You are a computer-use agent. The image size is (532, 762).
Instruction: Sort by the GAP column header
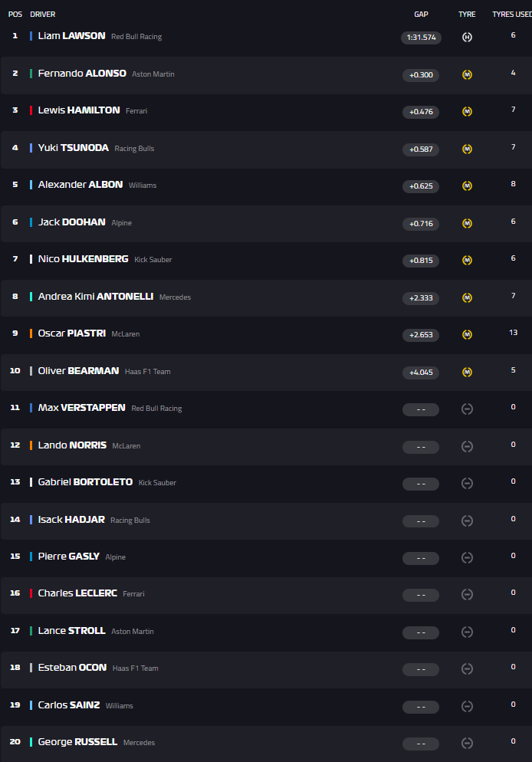pyautogui.click(x=421, y=15)
